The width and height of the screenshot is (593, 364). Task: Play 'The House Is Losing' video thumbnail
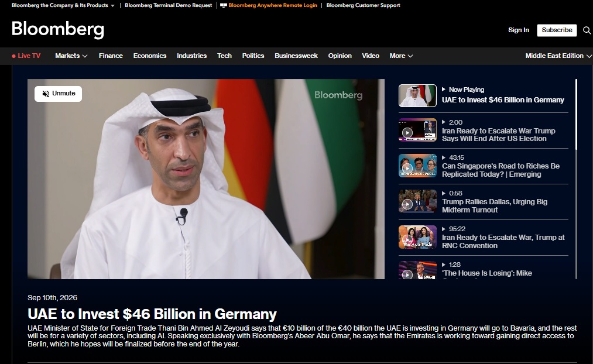[x=417, y=270]
